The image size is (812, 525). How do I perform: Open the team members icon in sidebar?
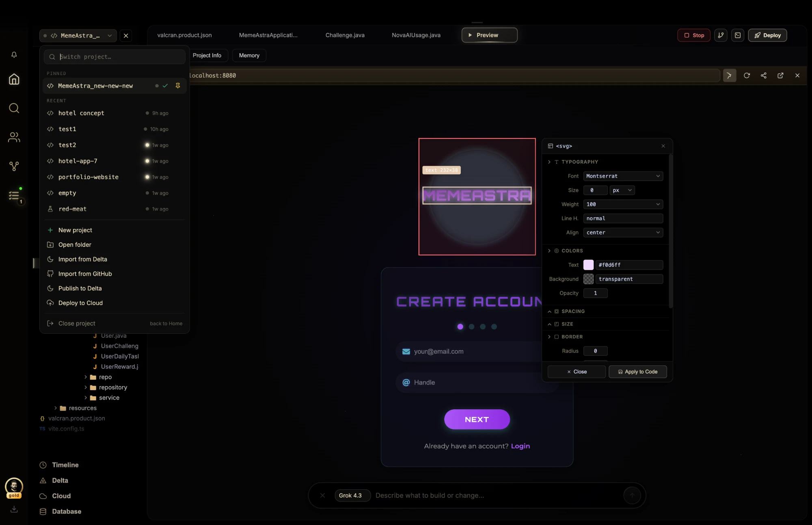pos(14,137)
